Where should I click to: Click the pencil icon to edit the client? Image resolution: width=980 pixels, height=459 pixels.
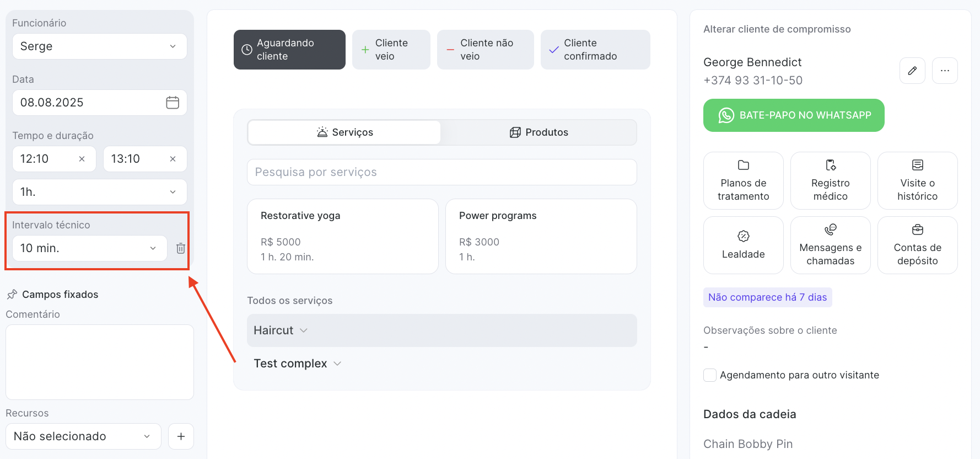click(x=912, y=71)
